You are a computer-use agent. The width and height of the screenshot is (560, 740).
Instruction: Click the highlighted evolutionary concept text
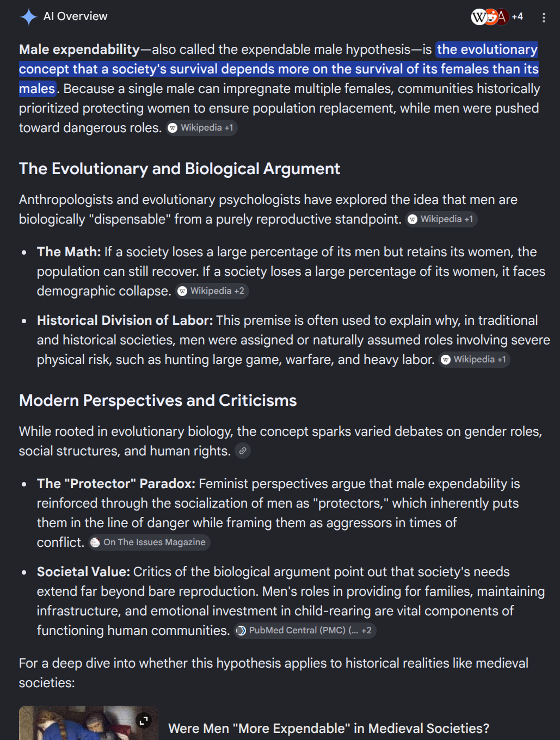coord(279,69)
